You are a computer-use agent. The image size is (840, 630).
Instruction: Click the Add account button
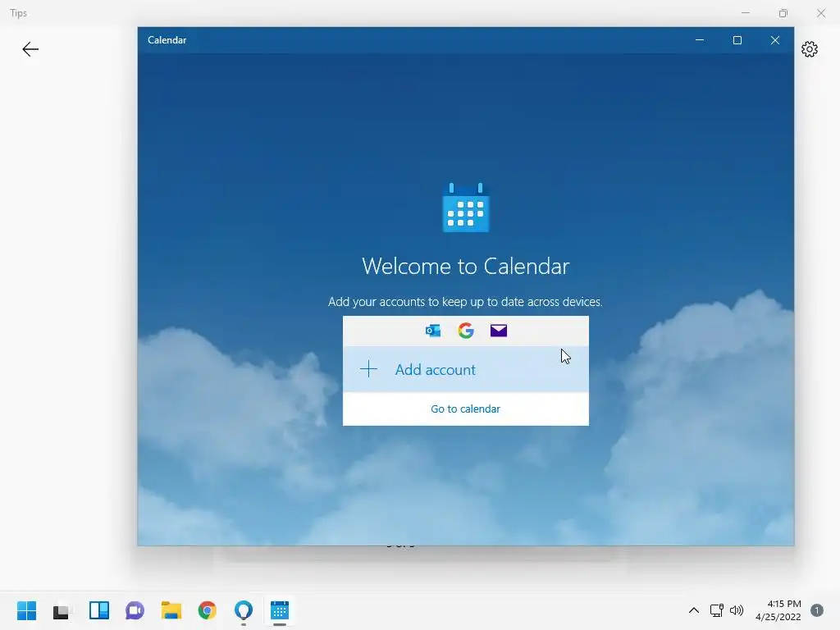click(466, 370)
